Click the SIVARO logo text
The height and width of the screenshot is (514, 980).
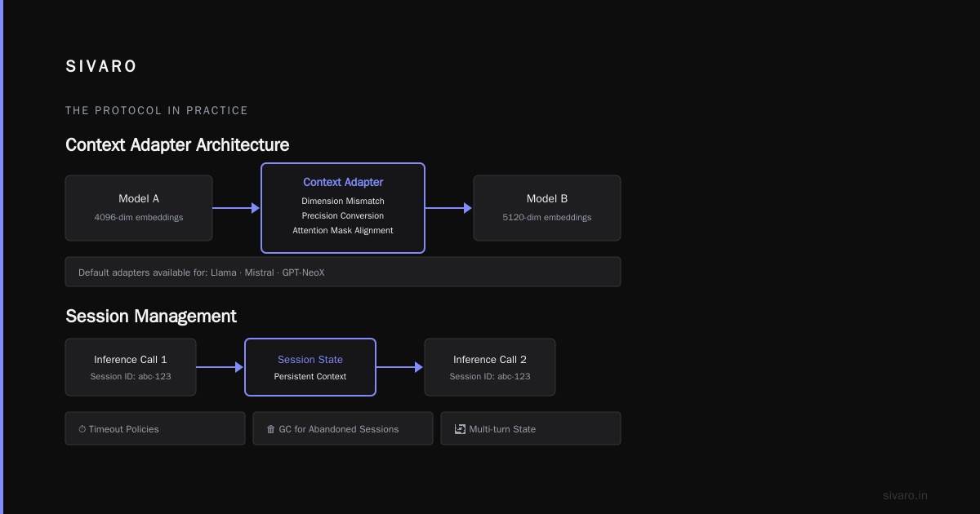pyautogui.click(x=101, y=67)
